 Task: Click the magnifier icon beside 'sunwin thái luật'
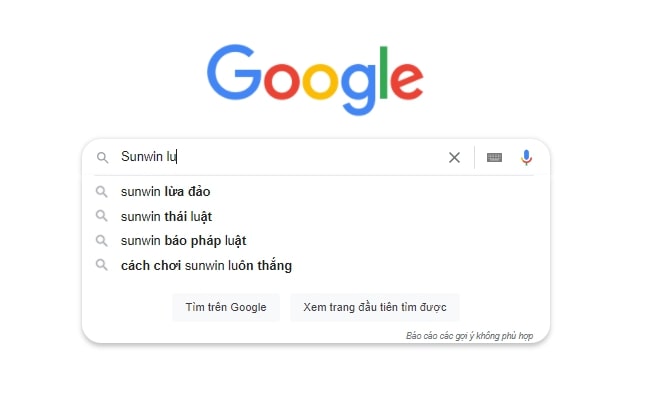(101, 216)
